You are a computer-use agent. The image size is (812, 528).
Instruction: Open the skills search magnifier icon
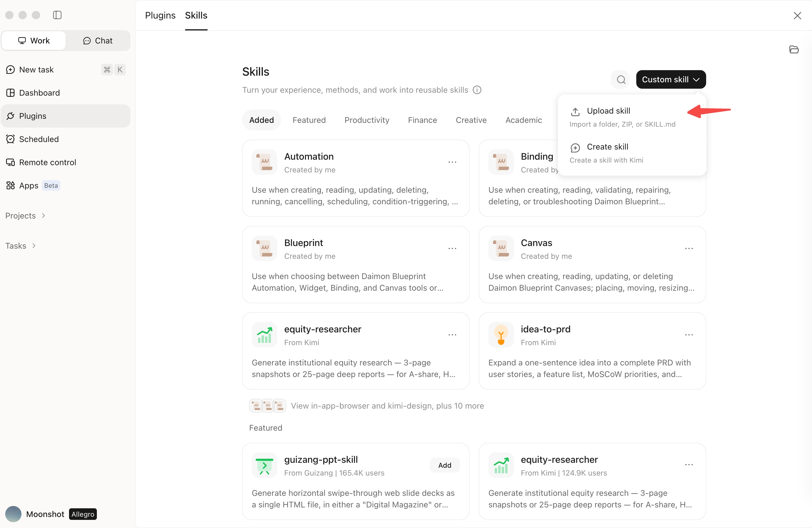point(621,79)
